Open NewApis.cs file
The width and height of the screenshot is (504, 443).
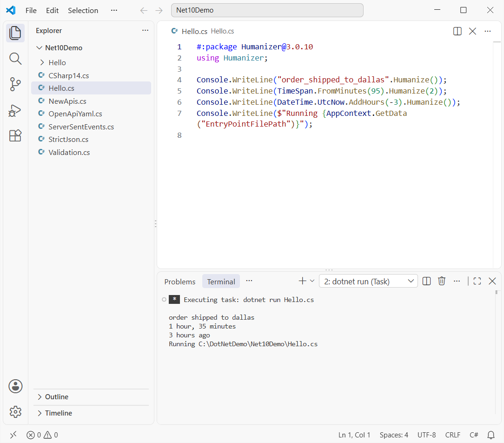(91, 101)
